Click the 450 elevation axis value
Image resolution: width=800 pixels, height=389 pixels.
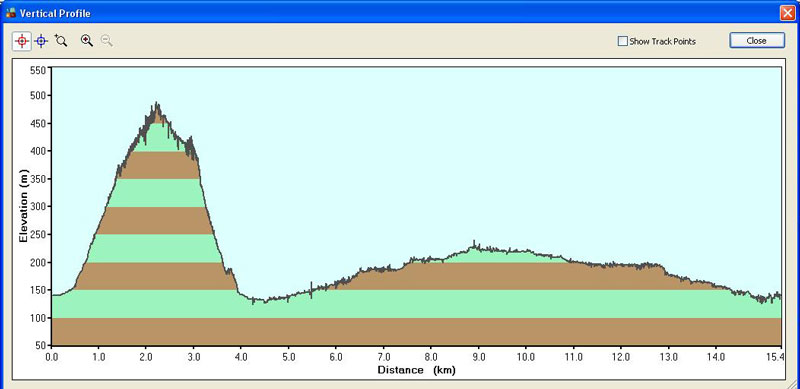coord(38,124)
